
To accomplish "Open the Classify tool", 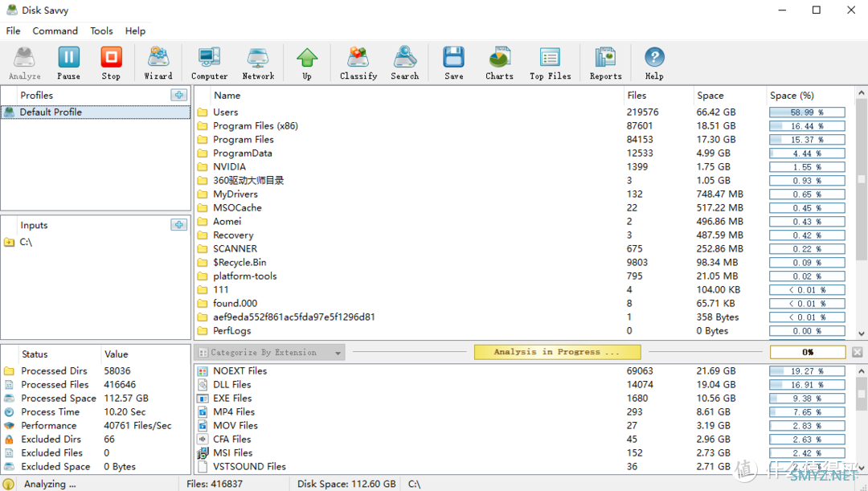I will (358, 63).
